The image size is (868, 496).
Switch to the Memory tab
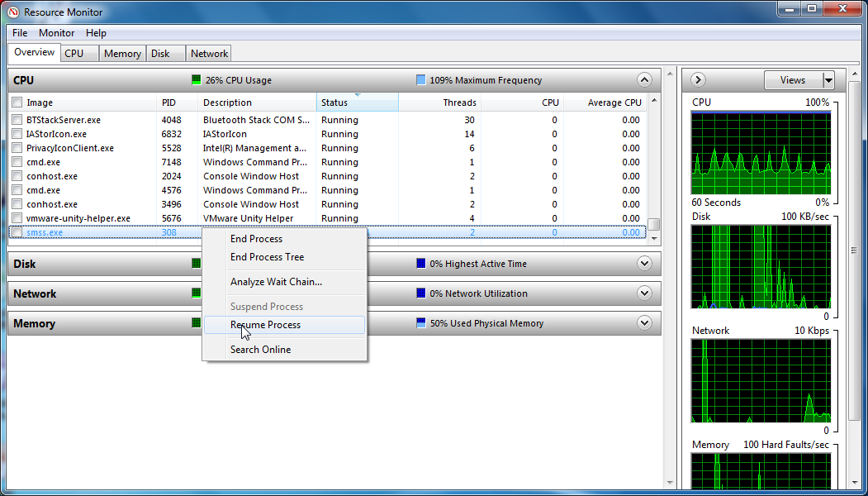[x=122, y=54]
